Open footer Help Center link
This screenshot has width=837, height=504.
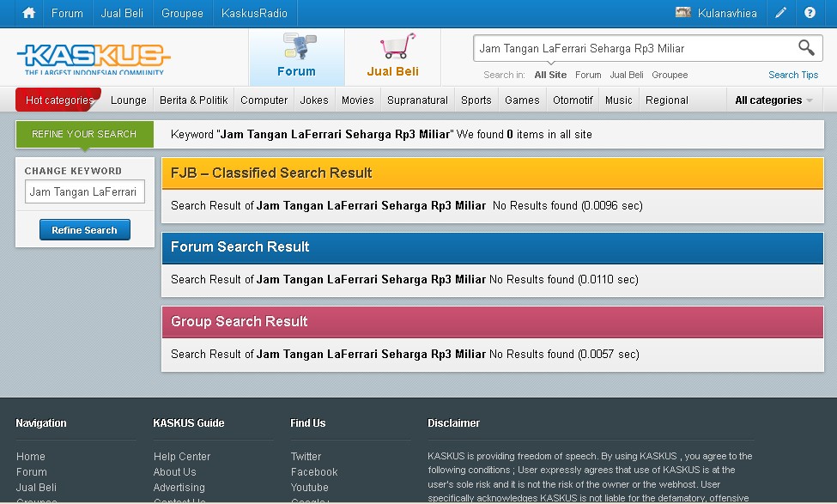pyautogui.click(x=182, y=457)
